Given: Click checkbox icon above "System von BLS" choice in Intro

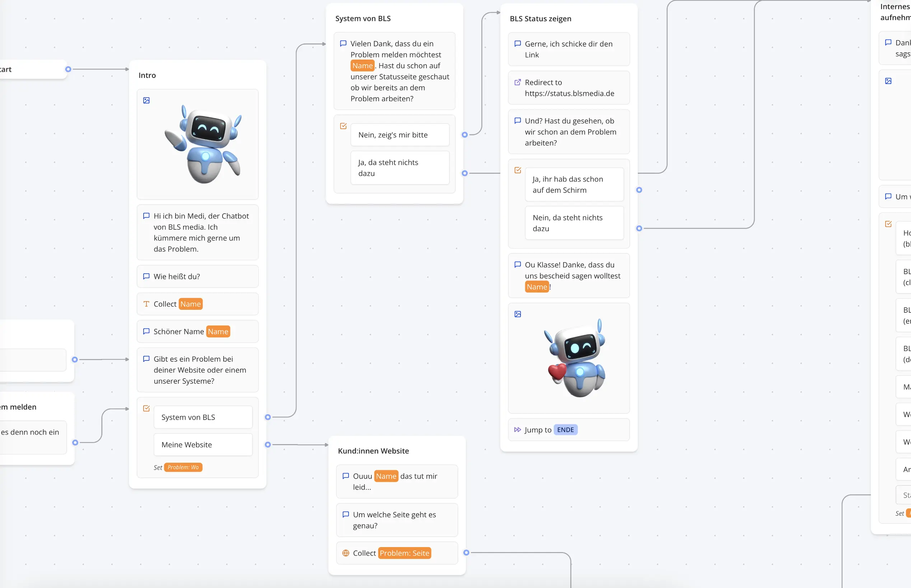Looking at the screenshot, I should (146, 408).
